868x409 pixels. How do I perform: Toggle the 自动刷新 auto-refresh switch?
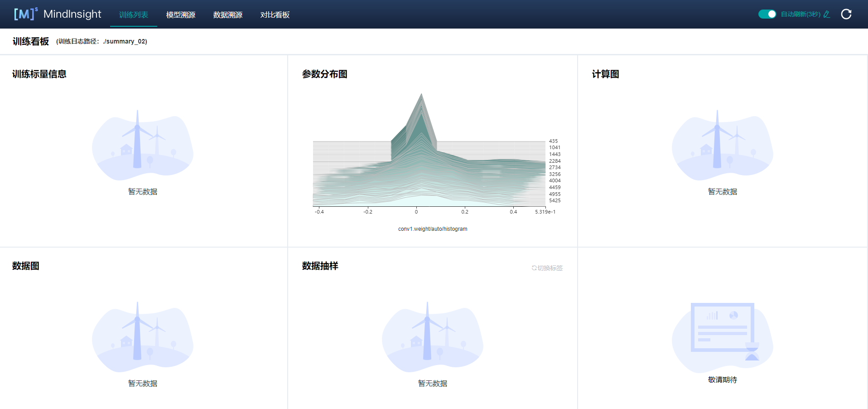(767, 14)
